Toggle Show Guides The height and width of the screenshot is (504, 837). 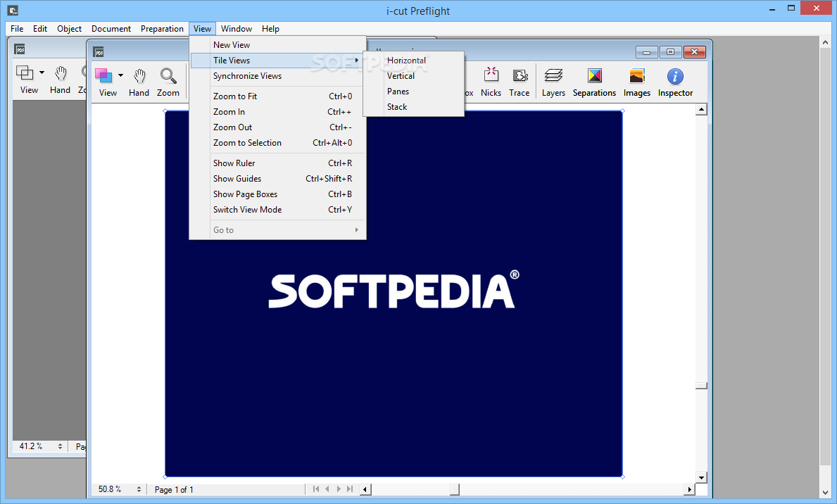[277, 178]
